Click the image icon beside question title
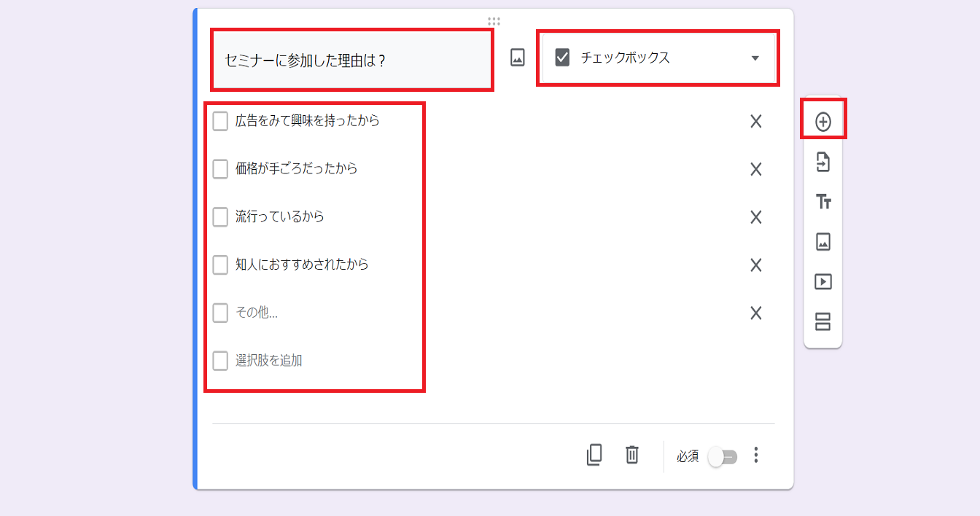The image size is (980, 516). (x=517, y=58)
